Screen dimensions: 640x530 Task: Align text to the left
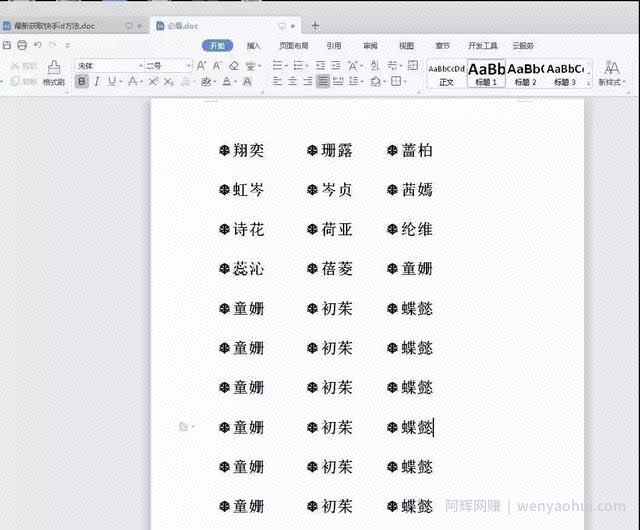tap(278, 81)
